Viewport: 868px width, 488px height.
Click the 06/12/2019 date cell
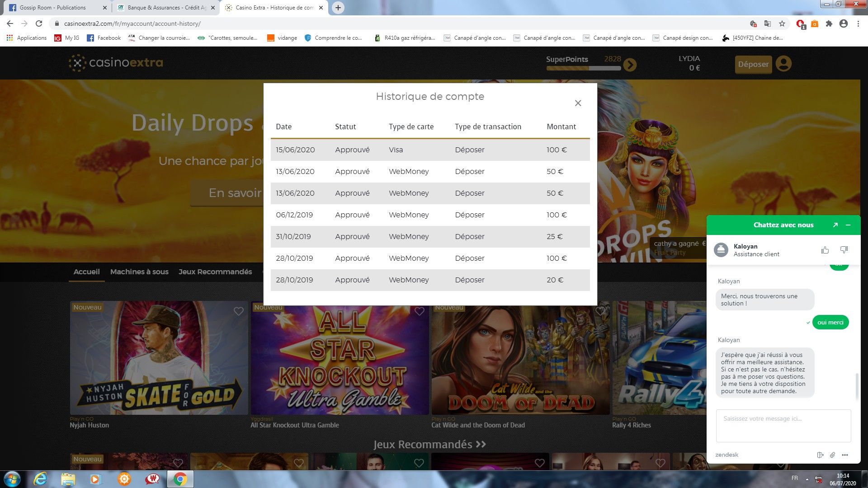click(294, 215)
